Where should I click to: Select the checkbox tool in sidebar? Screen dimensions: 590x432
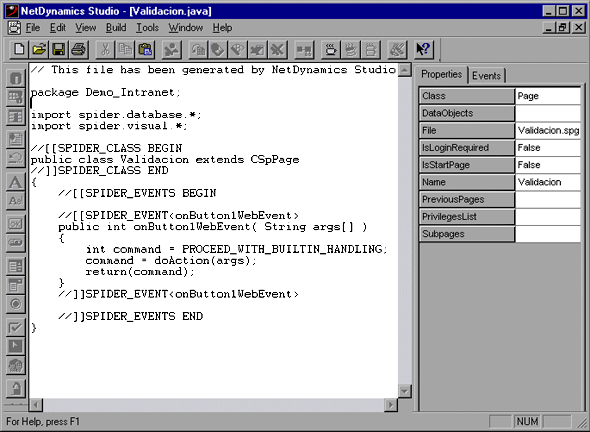pyautogui.click(x=16, y=327)
